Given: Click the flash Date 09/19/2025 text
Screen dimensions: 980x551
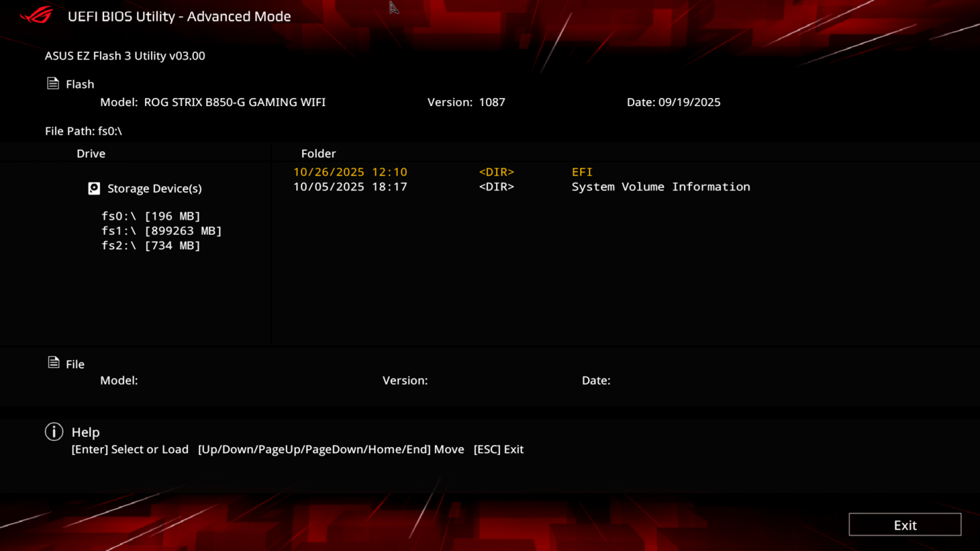Looking at the screenshot, I should pyautogui.click(x=674, y=102).
